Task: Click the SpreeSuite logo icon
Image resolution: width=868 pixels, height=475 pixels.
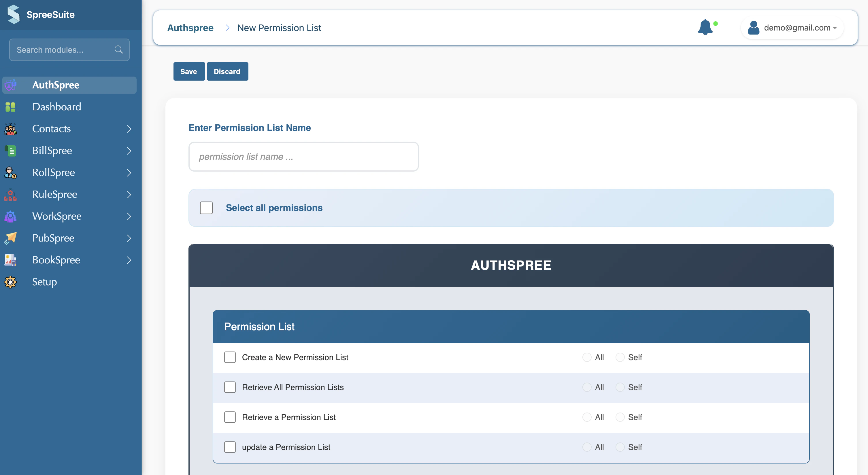Action: pos(14,14)
